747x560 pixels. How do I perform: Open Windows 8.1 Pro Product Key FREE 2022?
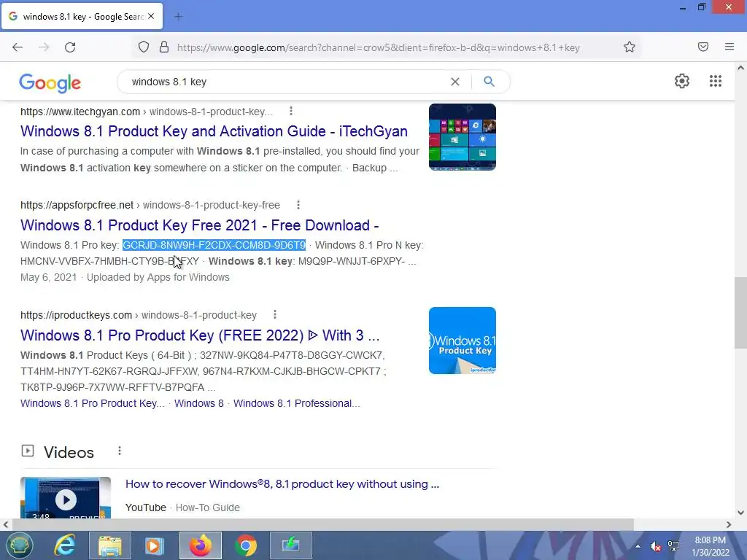click(x=200, y=335)
